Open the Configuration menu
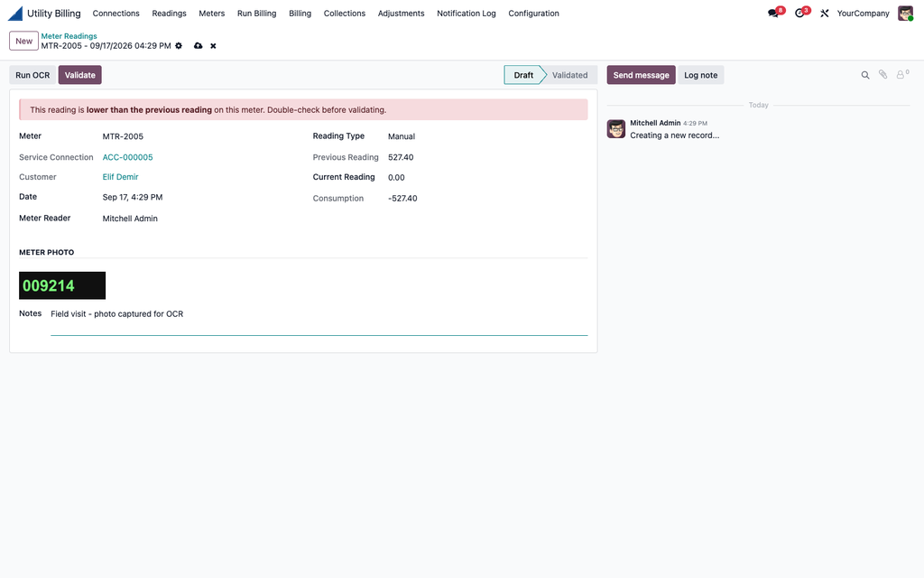Viewport: 924px width, 578px height. (x=534, y=13)
